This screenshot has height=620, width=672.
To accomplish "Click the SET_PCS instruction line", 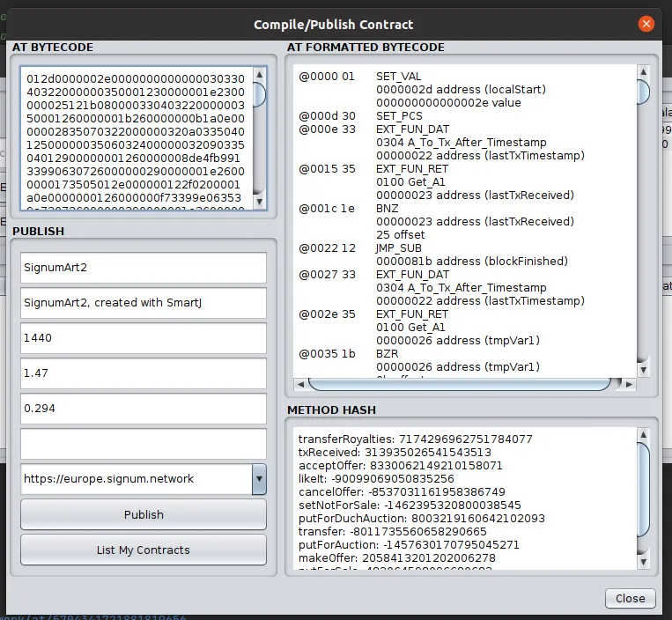I will (399, 116).
